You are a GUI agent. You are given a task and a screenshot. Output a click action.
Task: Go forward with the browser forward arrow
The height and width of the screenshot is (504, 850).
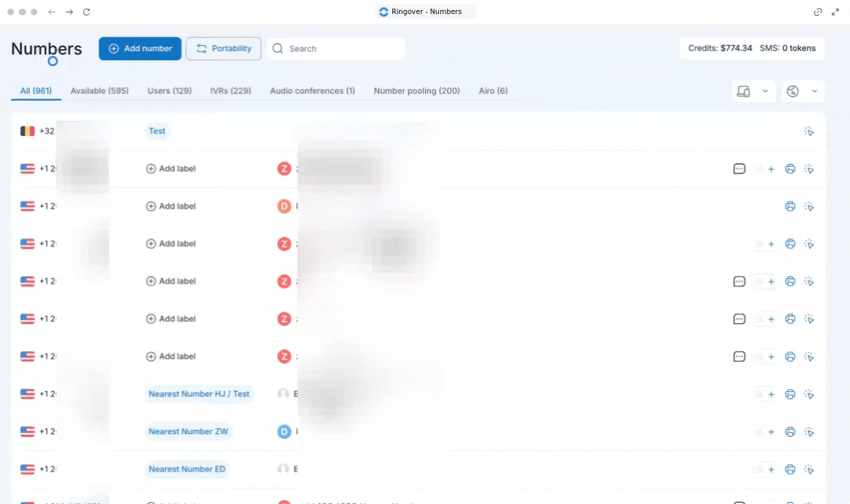(x=69, y=12)
